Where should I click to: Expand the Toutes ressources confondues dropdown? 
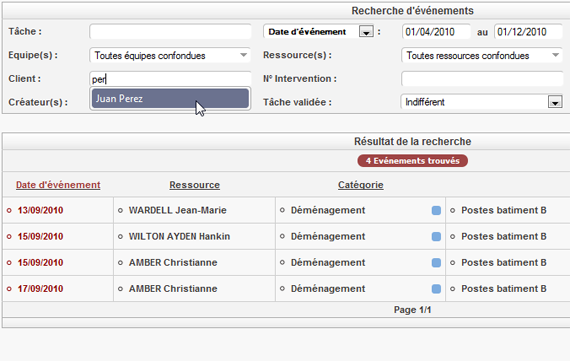tap(482, 55)
